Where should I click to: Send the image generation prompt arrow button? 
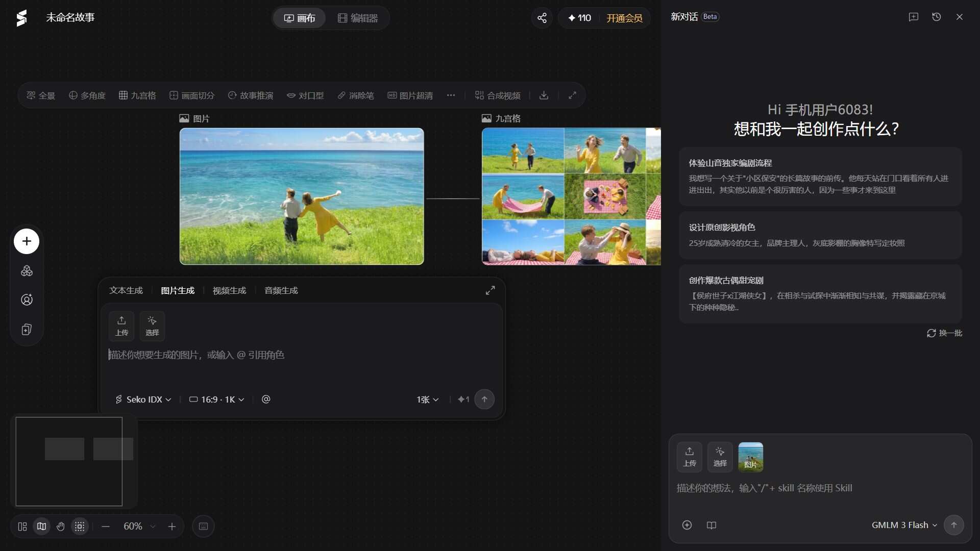[x=484, y=399]
